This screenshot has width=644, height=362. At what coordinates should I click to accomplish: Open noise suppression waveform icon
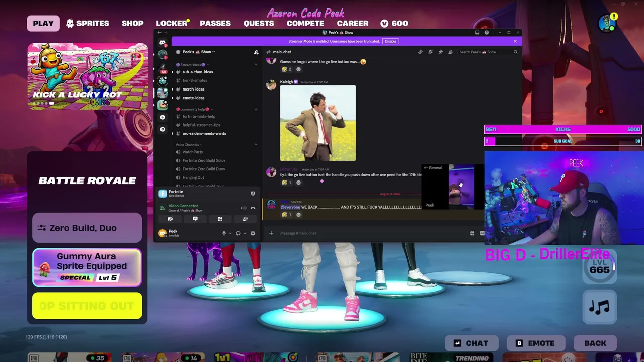(x=244, y=208)
